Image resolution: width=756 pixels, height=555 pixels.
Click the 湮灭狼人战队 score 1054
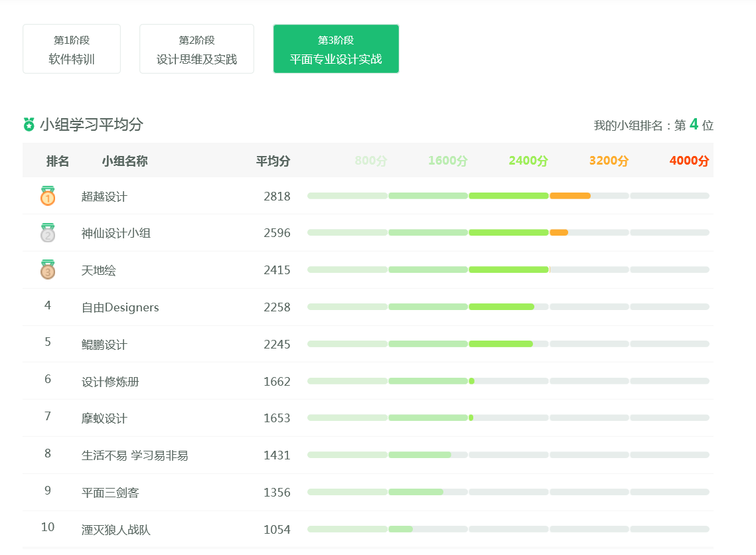click(x=277, y=530)
